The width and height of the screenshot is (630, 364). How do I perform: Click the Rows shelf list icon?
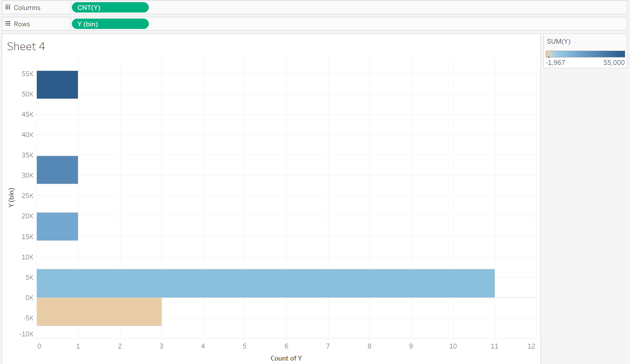[x=7, y=23]
